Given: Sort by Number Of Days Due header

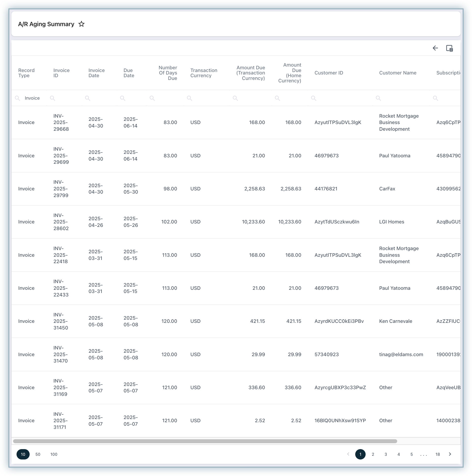Looking at the screenshot, I should pos(168,73).
